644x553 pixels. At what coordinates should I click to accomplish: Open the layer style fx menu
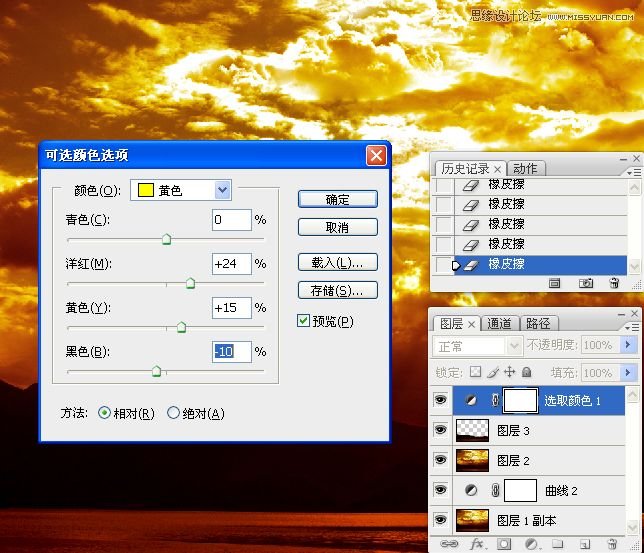[478, 544]
